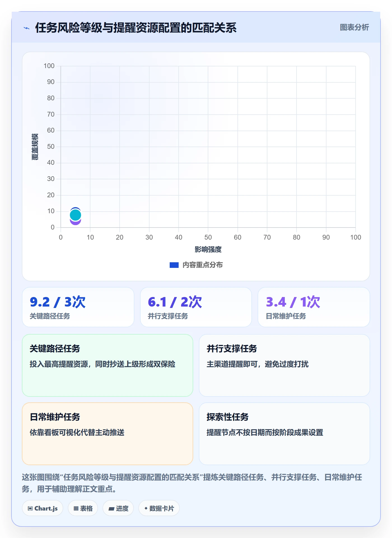The image size is (392, 538).
Task: Click the 表格 tag
Action: coord(83,508)
